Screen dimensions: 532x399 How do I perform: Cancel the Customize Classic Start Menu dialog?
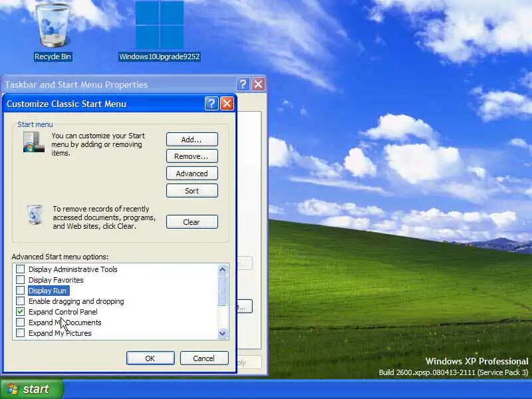point(204,358)
